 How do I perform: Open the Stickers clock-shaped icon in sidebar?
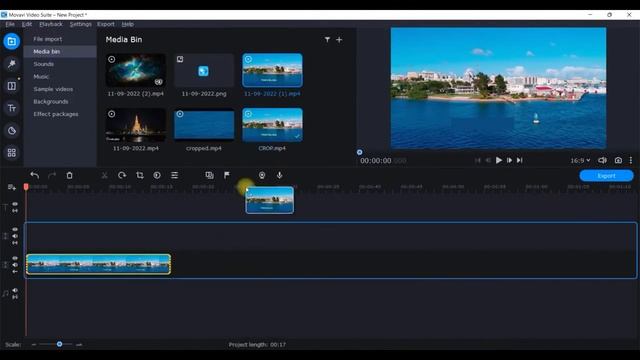[11, 131]
